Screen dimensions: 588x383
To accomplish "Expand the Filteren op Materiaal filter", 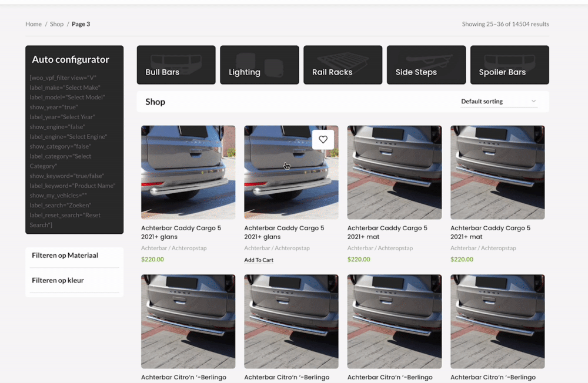I will (74, 255).
